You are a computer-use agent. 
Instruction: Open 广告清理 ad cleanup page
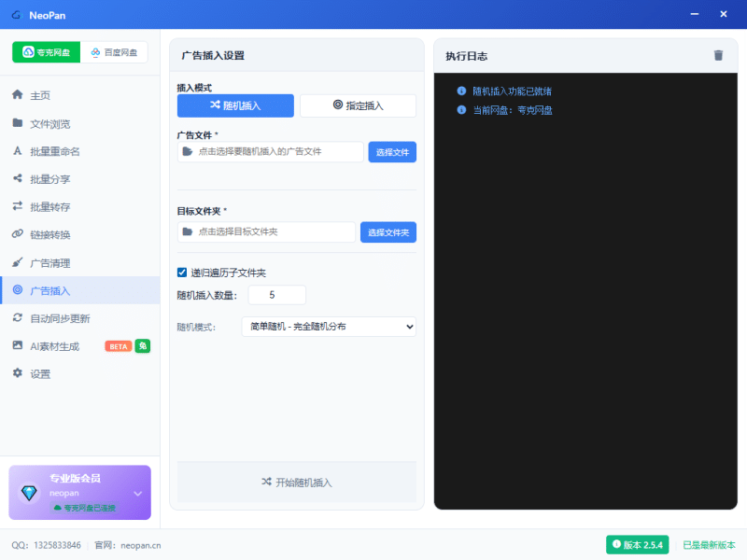pos(49,263)
